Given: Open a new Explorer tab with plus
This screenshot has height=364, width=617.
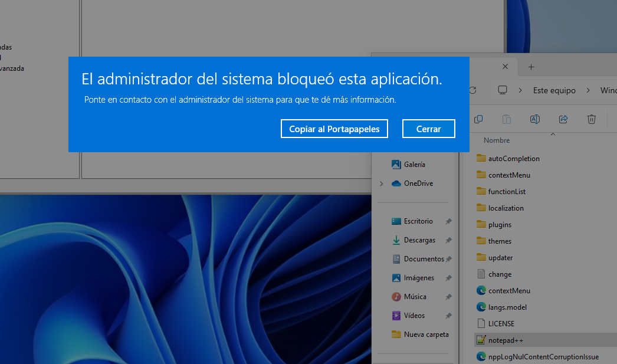Looking at the screenshot, I should tap(531, 67).
